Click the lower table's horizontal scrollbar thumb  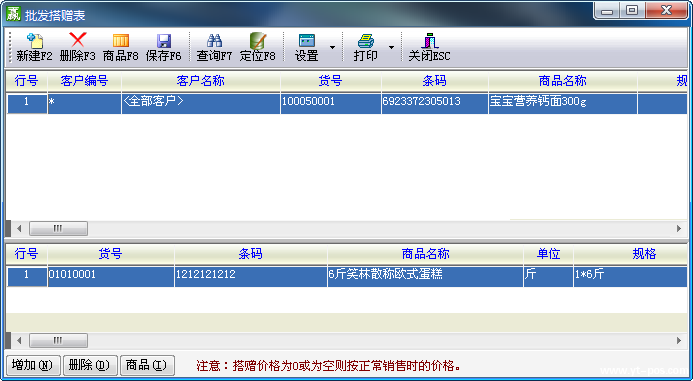click(58, 340)
